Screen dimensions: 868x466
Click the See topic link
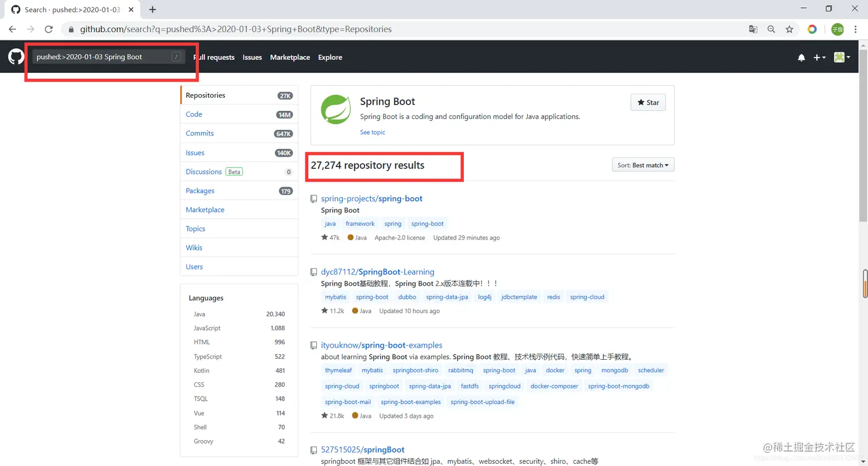point(373,132)
